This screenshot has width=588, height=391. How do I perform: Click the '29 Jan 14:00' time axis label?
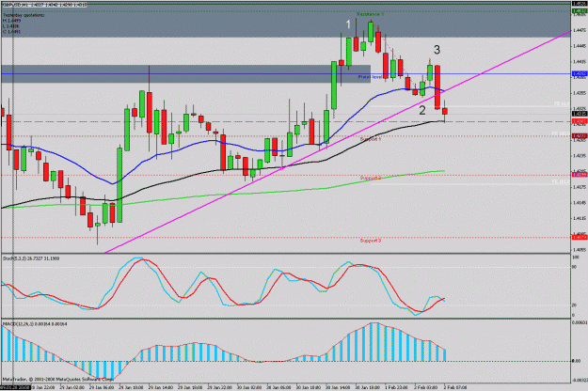tap(161, 387)
